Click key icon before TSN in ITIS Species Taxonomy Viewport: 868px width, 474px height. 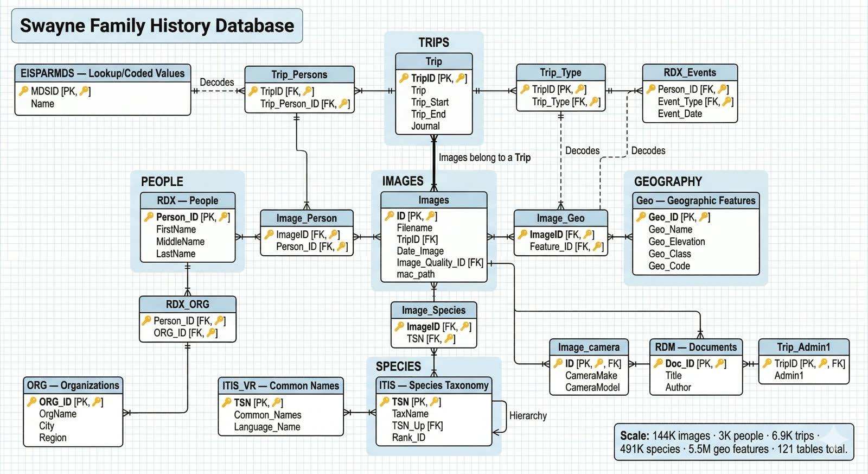pyautogui.click(x=385, y=401)
